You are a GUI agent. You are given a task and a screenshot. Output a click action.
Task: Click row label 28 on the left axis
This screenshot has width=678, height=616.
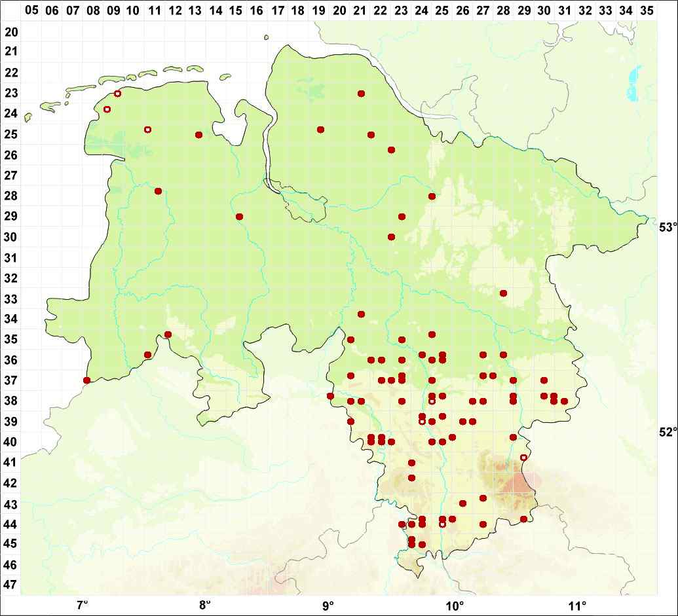click(11, 196)
